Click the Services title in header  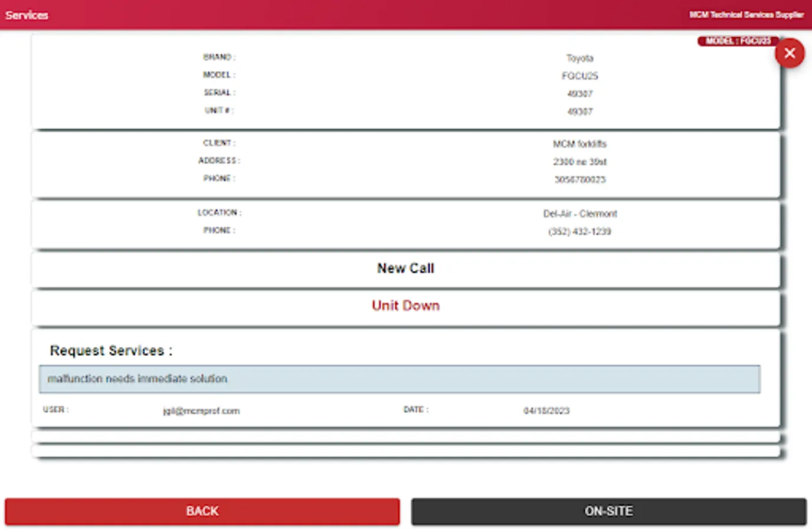click(x=27, y=15)
